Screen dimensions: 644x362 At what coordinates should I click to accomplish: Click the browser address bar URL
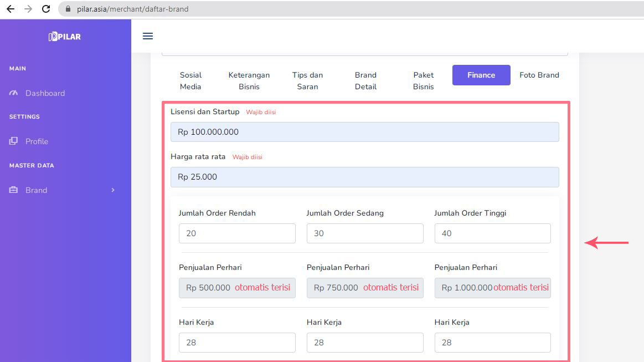point(133,9)
